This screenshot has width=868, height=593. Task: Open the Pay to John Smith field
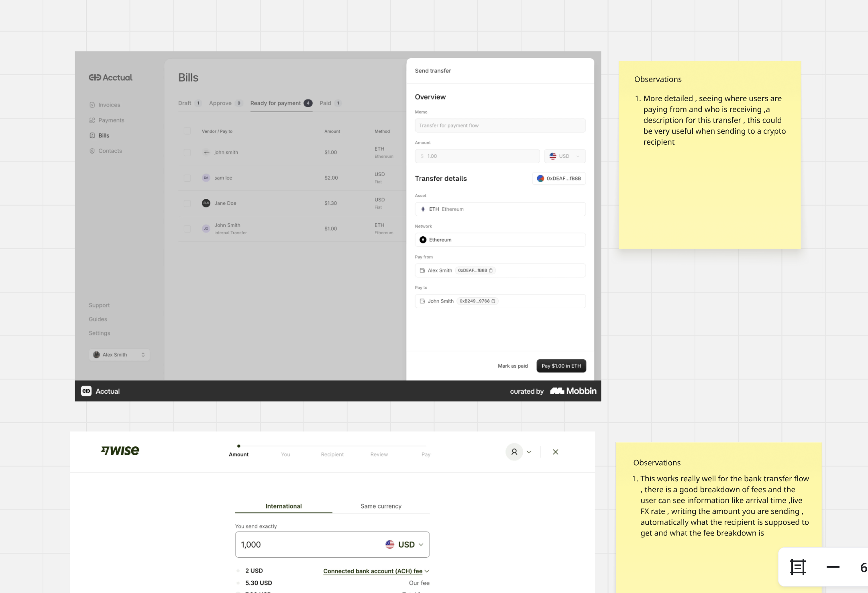500,301
